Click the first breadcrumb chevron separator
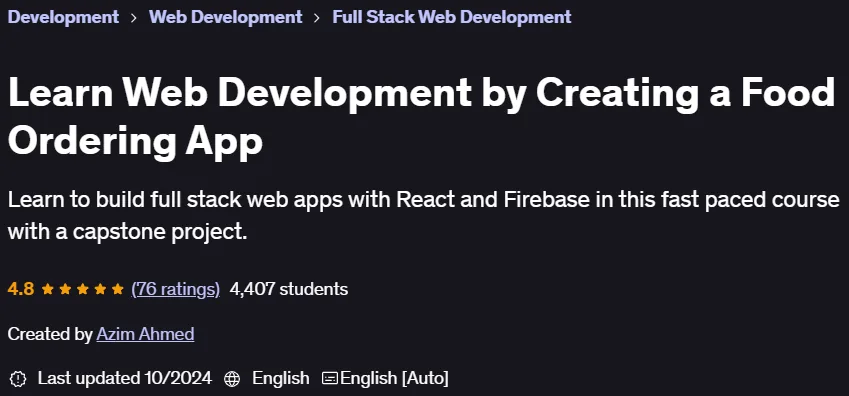 click(134, 17)
